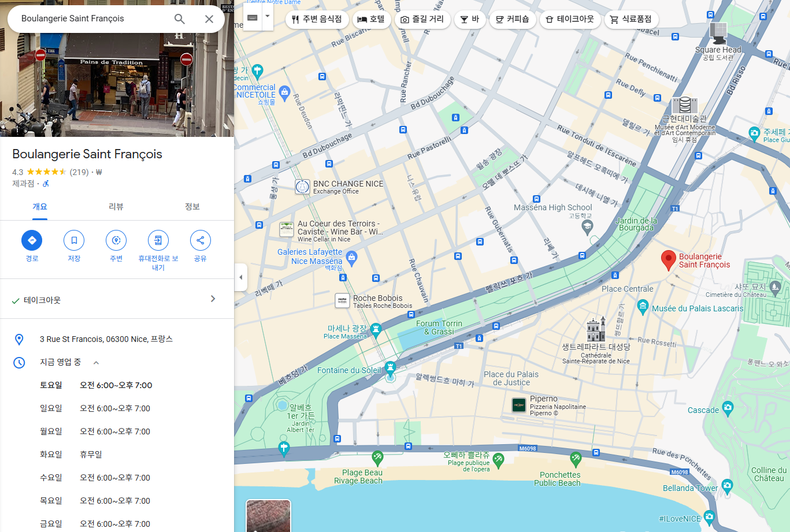Open the 리뷰 tab

116,207
